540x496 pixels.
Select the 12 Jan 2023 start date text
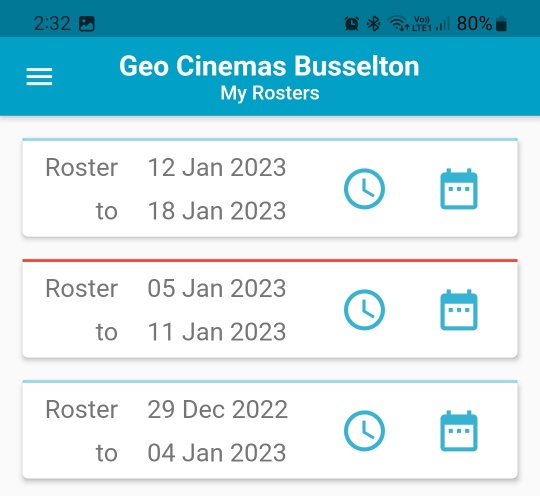pos(217,167)
